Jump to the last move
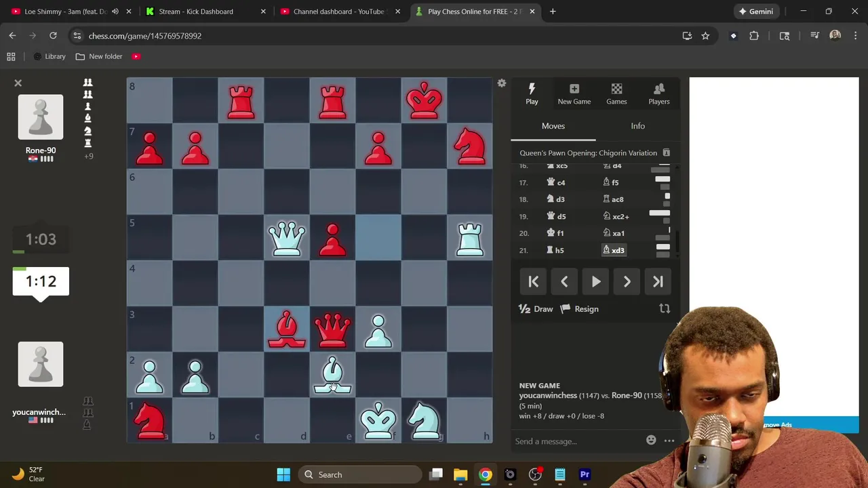 [x=658, y=282]
